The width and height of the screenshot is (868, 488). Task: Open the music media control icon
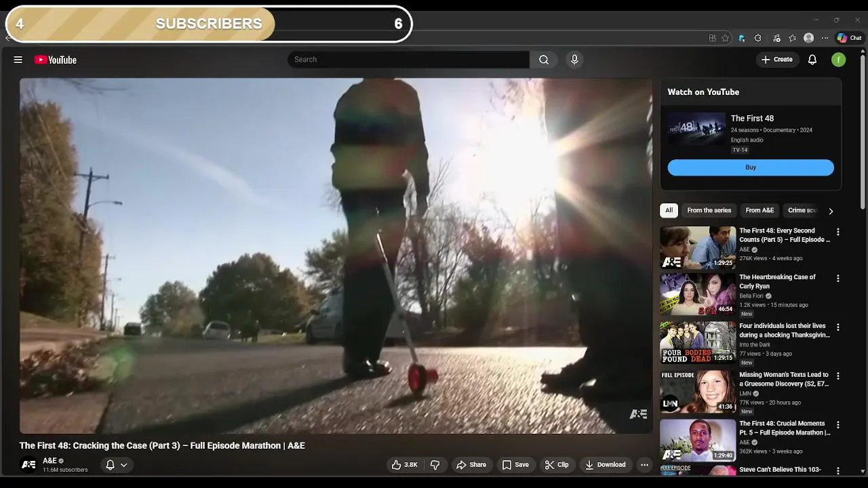point(776,38)
